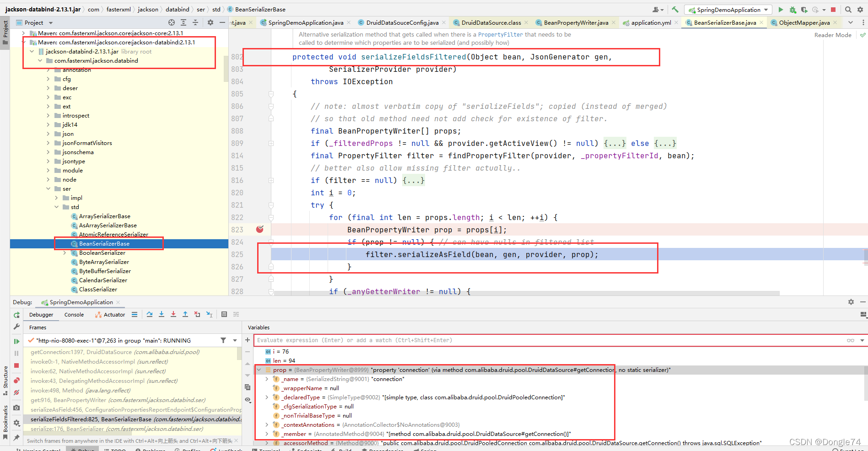Click databind breadcrumb in navigation bar

(x=178, y=9)
